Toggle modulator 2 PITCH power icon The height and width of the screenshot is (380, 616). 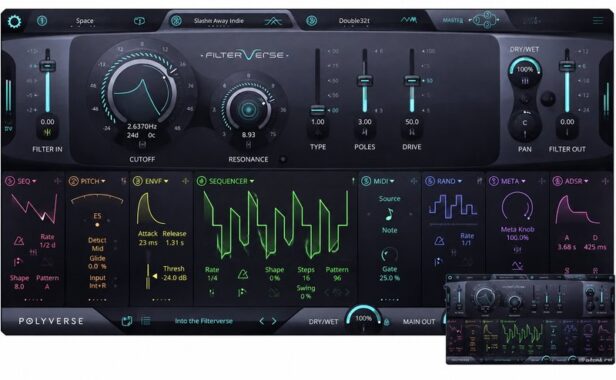point(73,181)
